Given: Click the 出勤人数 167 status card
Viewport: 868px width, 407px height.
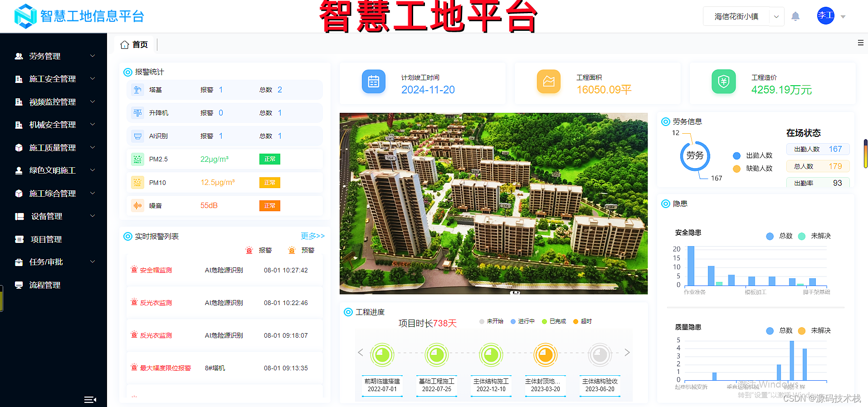Looking at the screenshot, I should [x=818, y=149].
